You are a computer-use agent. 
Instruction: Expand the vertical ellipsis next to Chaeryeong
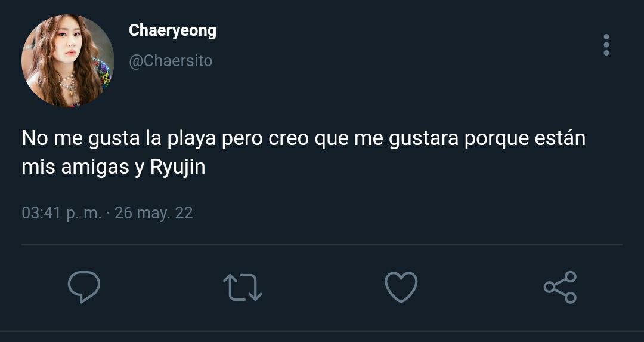pyautogui.click(x=606, y=45)
